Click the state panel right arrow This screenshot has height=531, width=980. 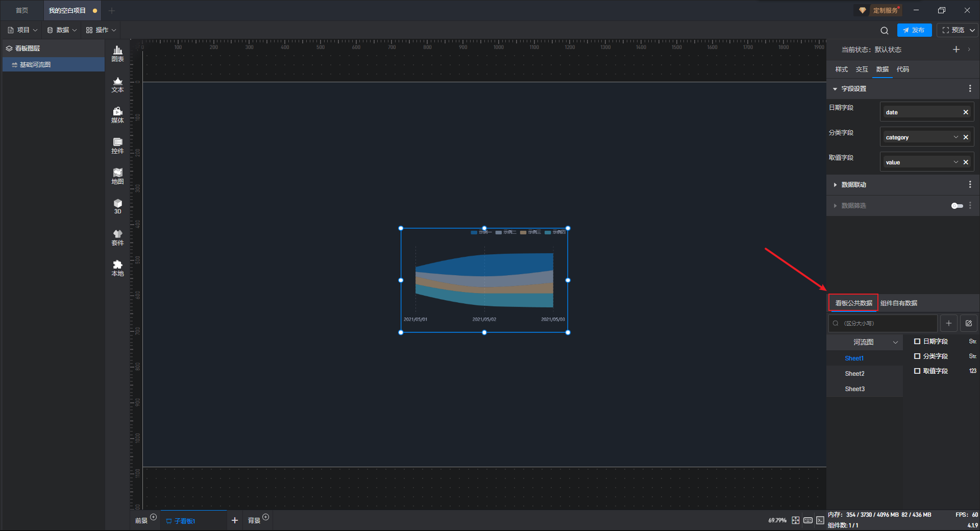[969, 50]
